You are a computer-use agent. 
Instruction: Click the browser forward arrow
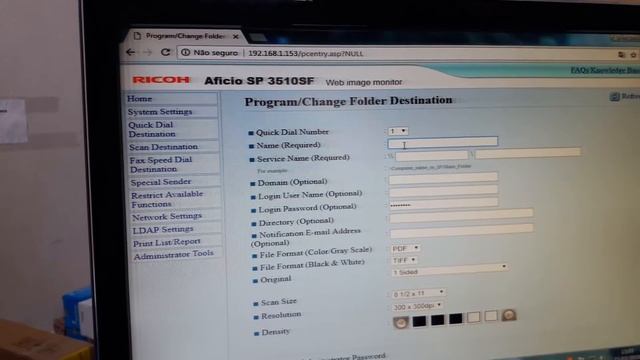(147, 52)
